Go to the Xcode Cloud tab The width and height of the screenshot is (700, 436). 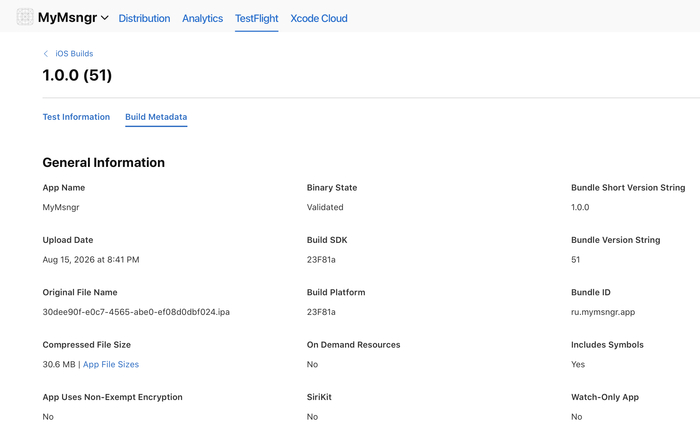click(319, 18)
